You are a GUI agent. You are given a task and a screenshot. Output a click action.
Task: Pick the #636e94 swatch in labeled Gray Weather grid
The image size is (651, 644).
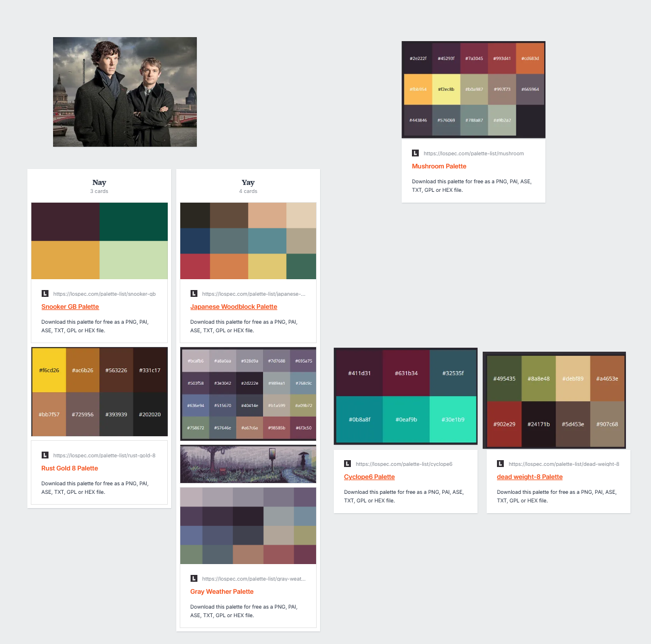(x=196, y=405)
